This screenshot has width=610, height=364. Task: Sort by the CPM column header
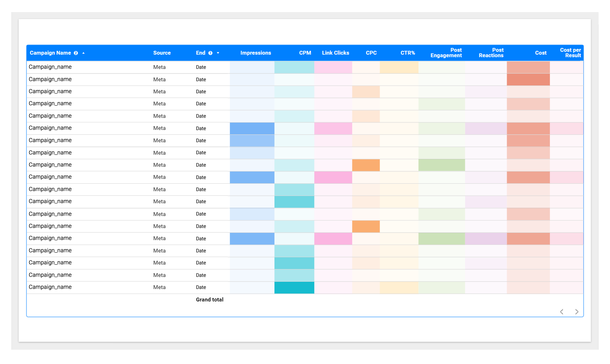[305, 53]
